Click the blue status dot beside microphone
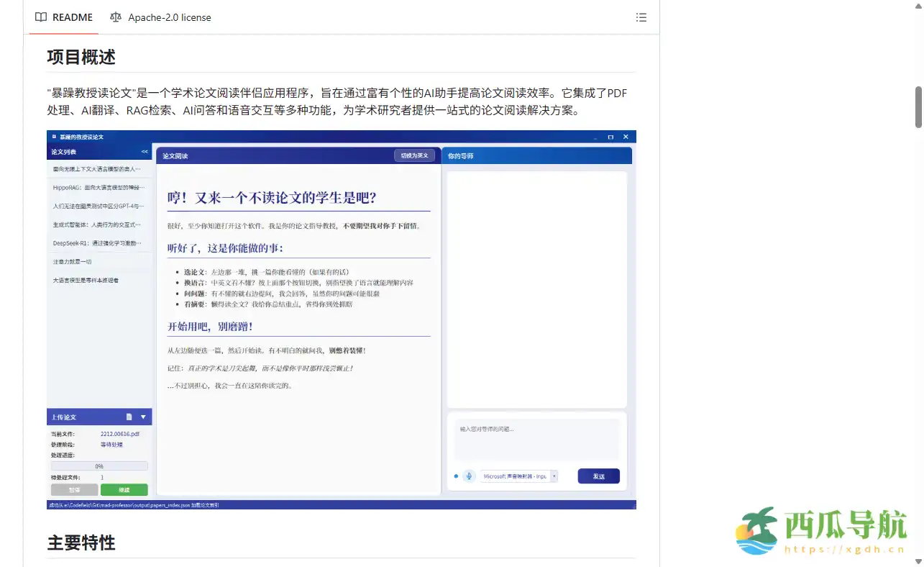 pos(456,476)
